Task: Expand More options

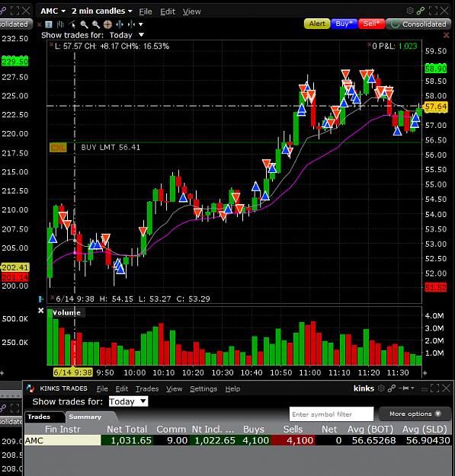Action: point(415,414)
